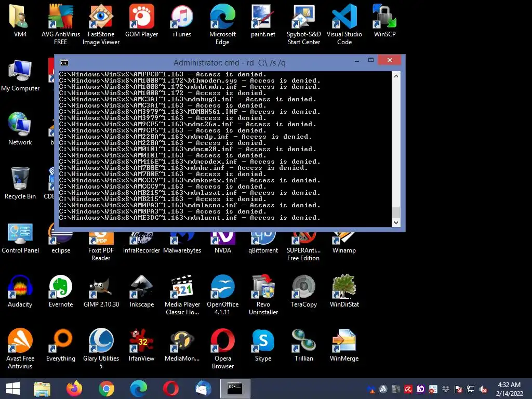
Task: Select the Malwarebytes shortcut
Action: point(182,243)
